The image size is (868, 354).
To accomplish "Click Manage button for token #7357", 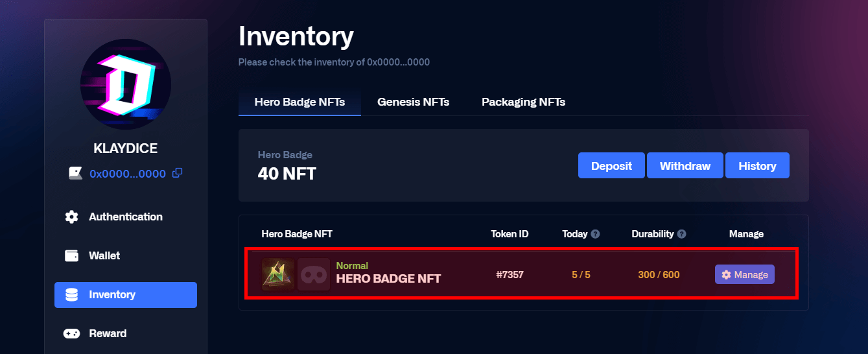I will [744, 275].
